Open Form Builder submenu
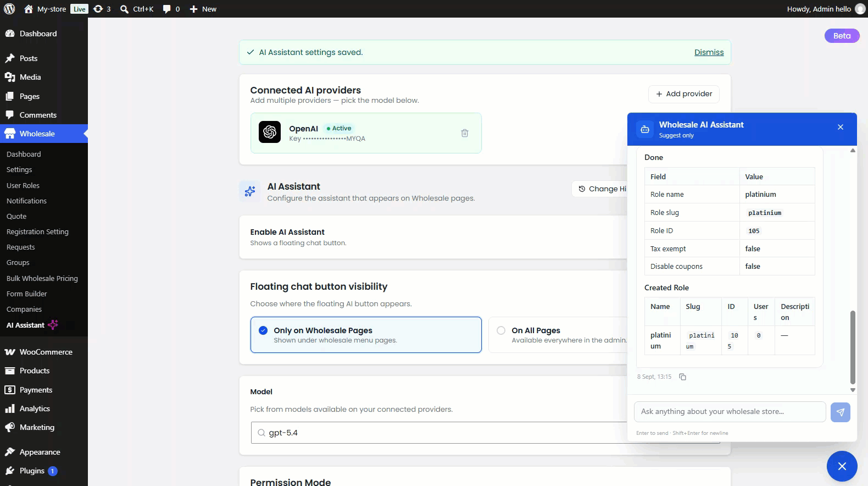Viewport: 868px width, 486px height. point(27,294)
